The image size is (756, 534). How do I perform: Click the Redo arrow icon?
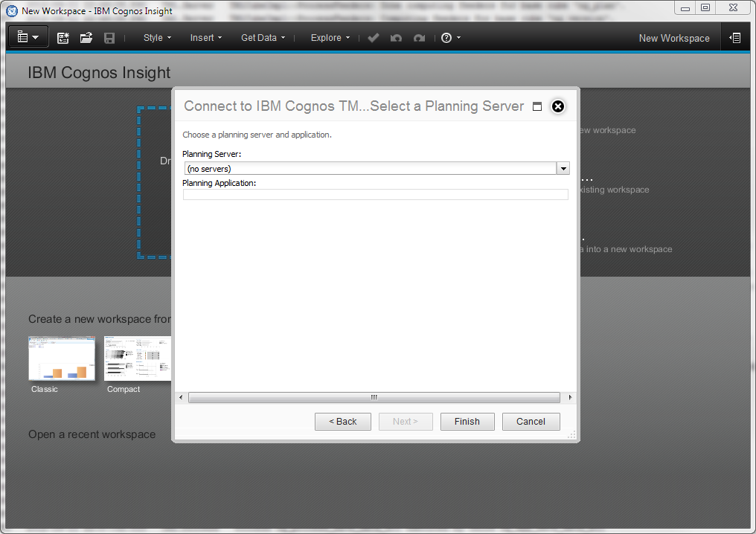pyautogui.click(x=419, y=38)
